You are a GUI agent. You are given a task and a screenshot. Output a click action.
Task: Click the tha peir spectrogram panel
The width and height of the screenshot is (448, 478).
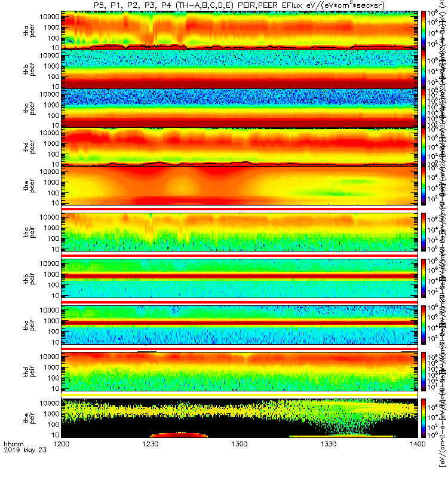[x=240, y=232]
